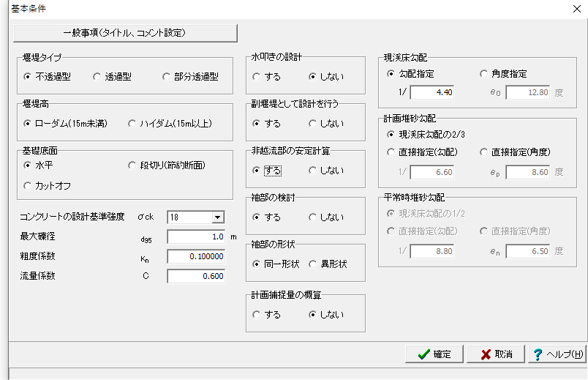Select カットオフ foundation base option
588x380 pixels.
(28, 186)
